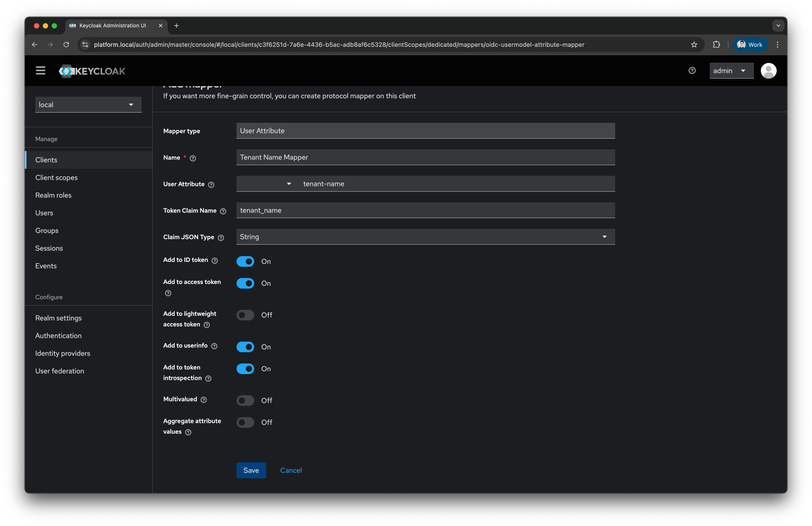Click the help icon beside Add to userinfo
The image size is (812, 526).
click(214, 346)
